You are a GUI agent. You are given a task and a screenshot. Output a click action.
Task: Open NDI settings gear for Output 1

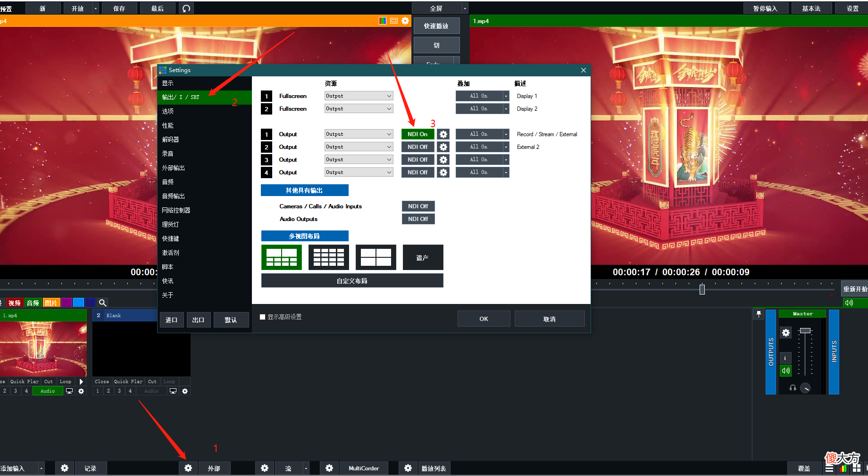[x=443, y=134]
